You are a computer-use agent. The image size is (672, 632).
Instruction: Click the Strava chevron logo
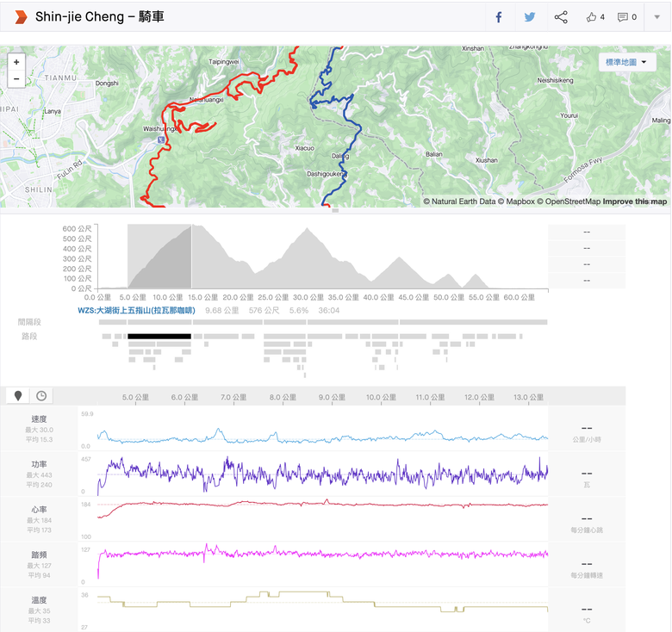(x=21, y=17)
